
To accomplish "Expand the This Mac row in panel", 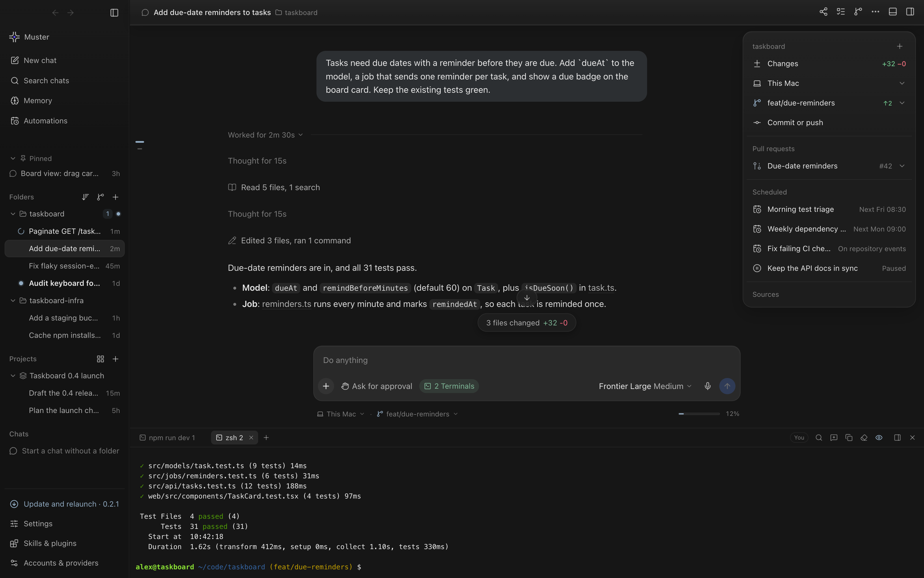I will pos(829,83).
